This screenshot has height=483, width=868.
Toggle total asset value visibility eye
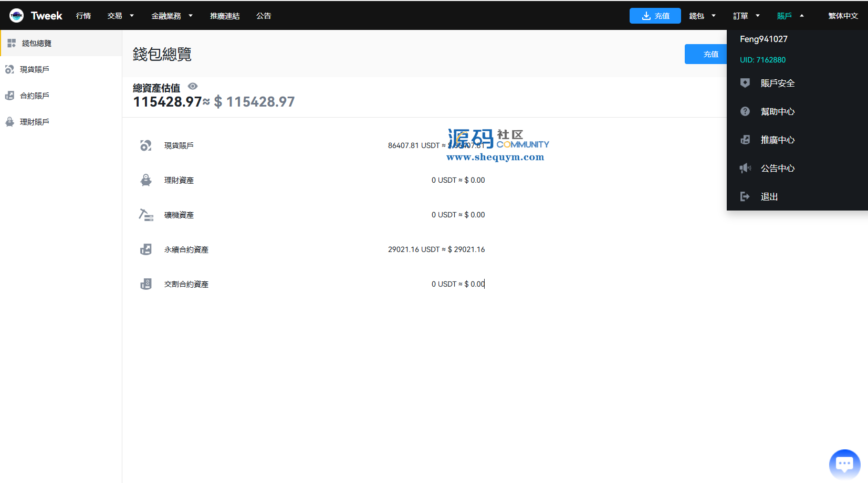coord(193,87)
